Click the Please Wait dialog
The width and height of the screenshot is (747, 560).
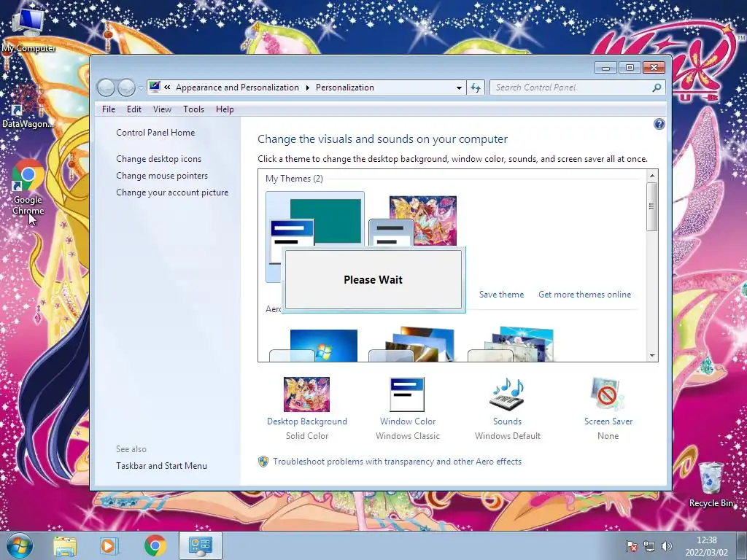pyautogui.click(x=373, y=280)
